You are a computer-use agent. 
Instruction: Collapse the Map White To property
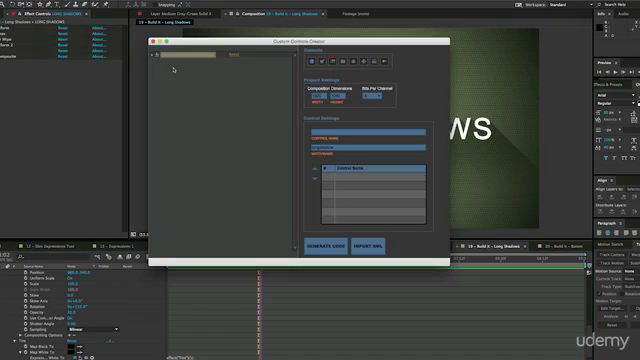20,352
